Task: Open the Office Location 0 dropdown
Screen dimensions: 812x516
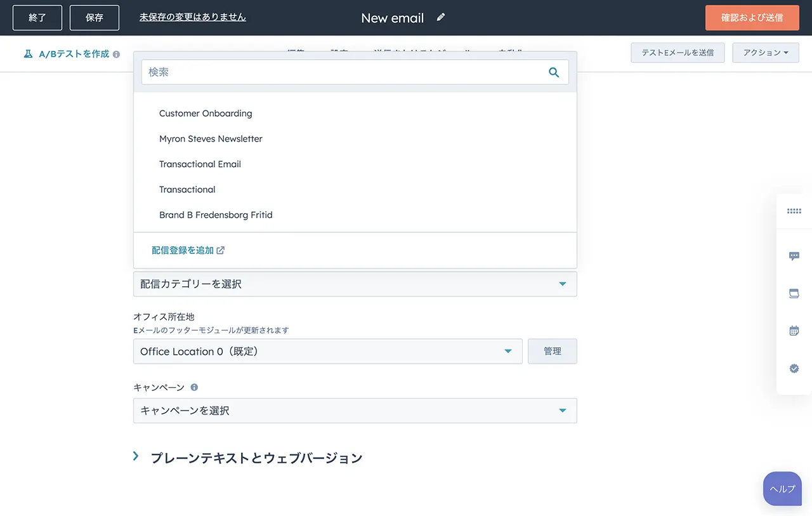Action: 327,352
